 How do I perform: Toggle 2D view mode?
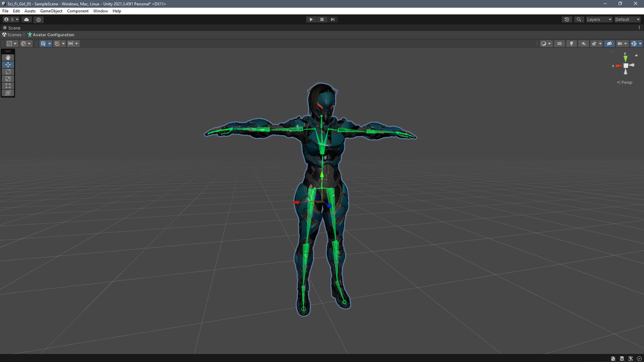(x=559, y=43)
